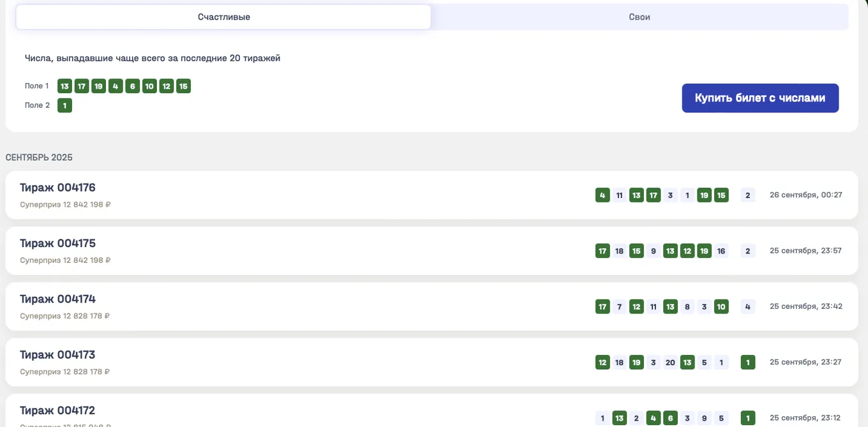Select lucky number 10 in Поле 1
The height and width of the screenshot is (427, 868).
pyautogui.click(x=149, y=86)
